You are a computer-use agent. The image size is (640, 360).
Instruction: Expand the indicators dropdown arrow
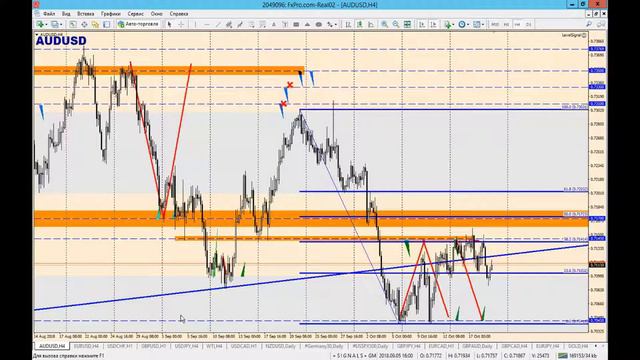coord(453,25)
